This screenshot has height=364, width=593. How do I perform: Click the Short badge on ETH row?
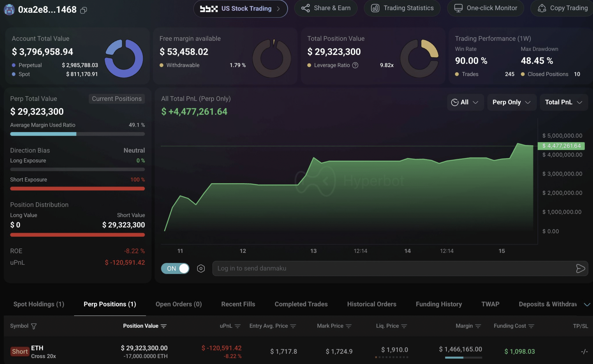pyautogui.click(x=20, y=352)
